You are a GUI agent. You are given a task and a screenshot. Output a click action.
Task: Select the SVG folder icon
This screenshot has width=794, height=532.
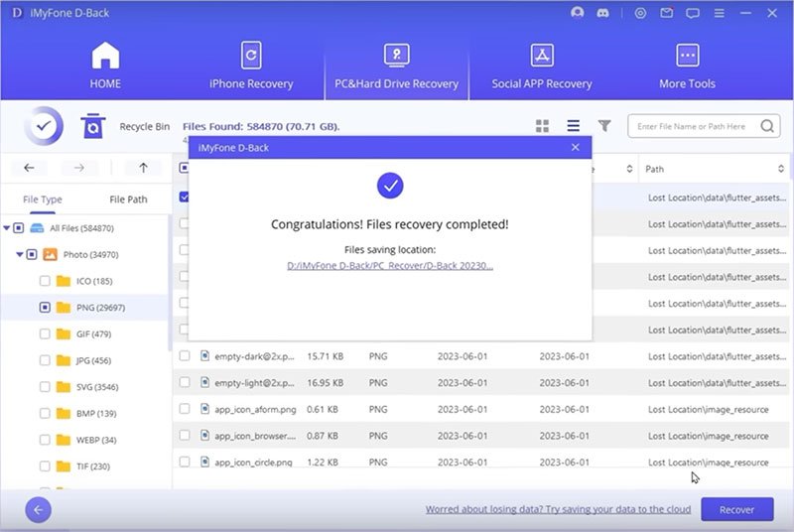click(x=64, y=387)
